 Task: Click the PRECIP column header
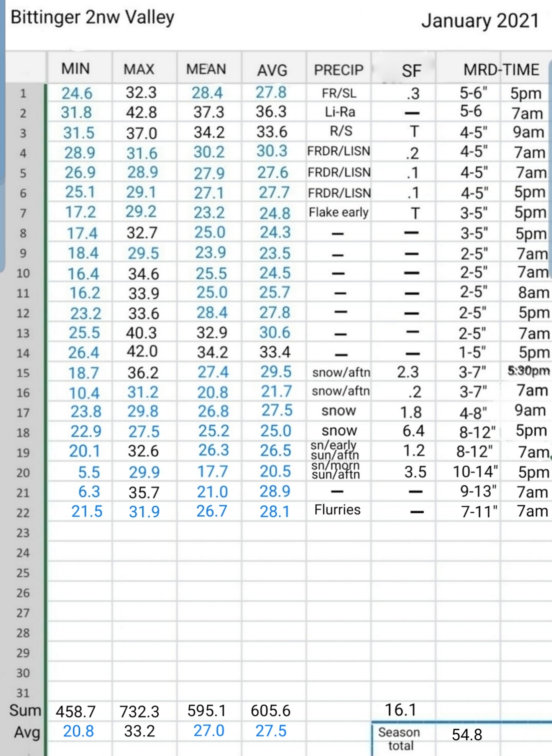(x=338, y=70)
